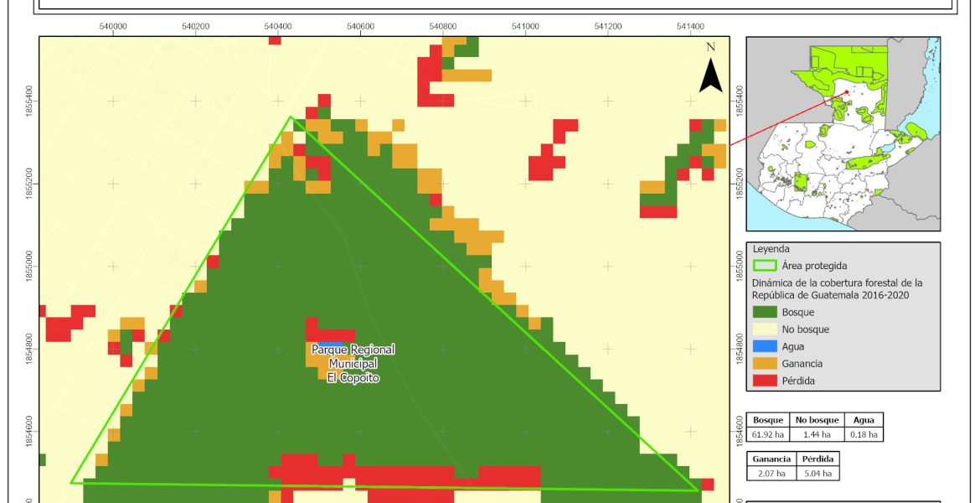The image size is (980, 503).
Task: Pick the orange Ganancia legend swatch
Action: (766, 364)
